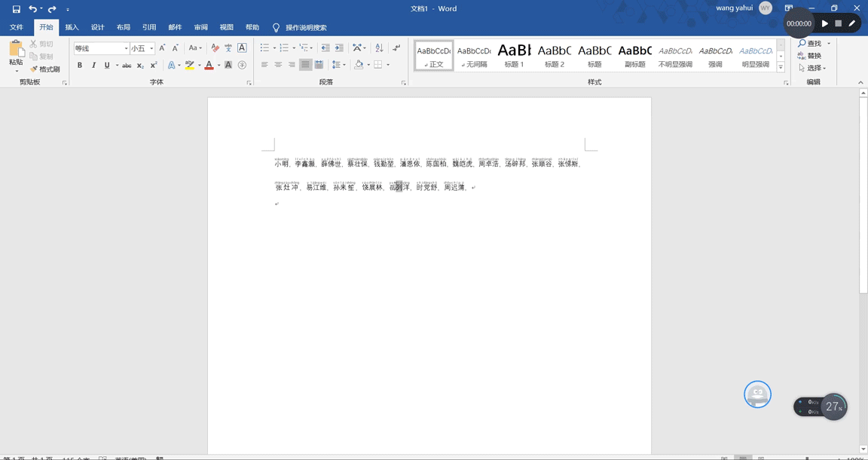Expand the borders dropdown arrow
The image size is (868, 460).
click(387, 65)
